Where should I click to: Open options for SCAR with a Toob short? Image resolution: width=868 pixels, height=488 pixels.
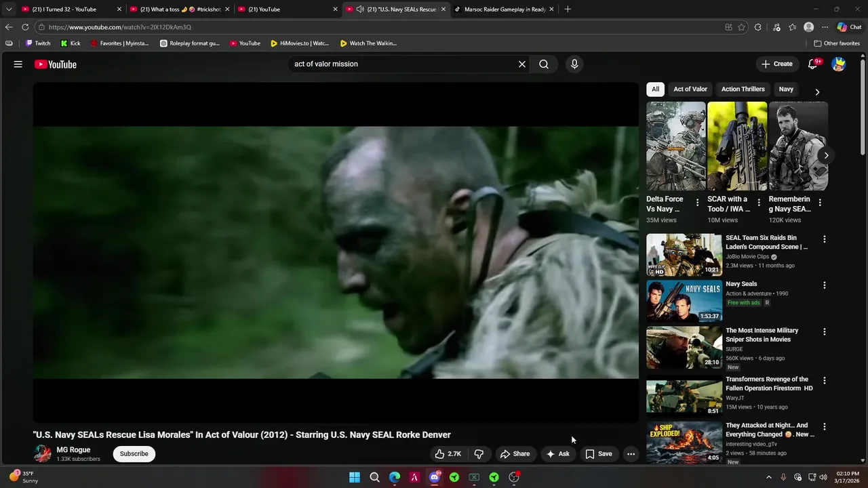[x=759, y=203]
